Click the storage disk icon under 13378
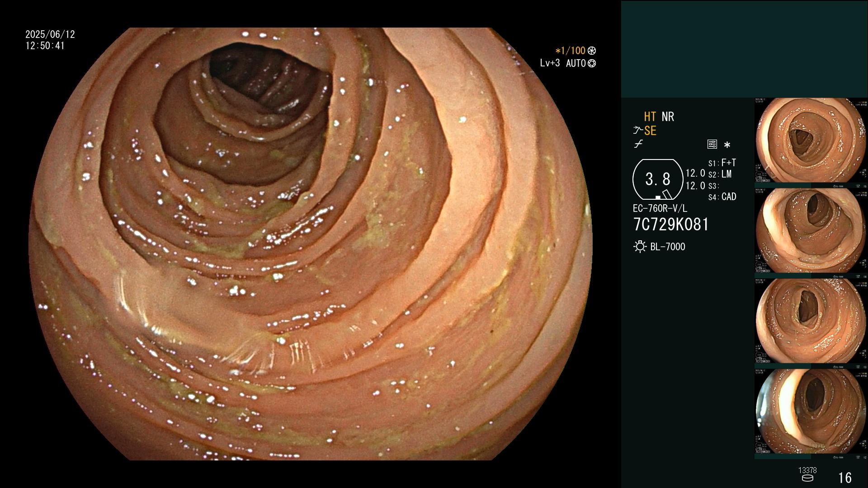The image size is (868, 488). [807, 478]
